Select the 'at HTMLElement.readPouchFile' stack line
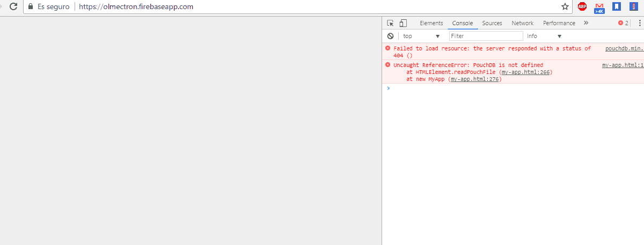 pos(479,72)
